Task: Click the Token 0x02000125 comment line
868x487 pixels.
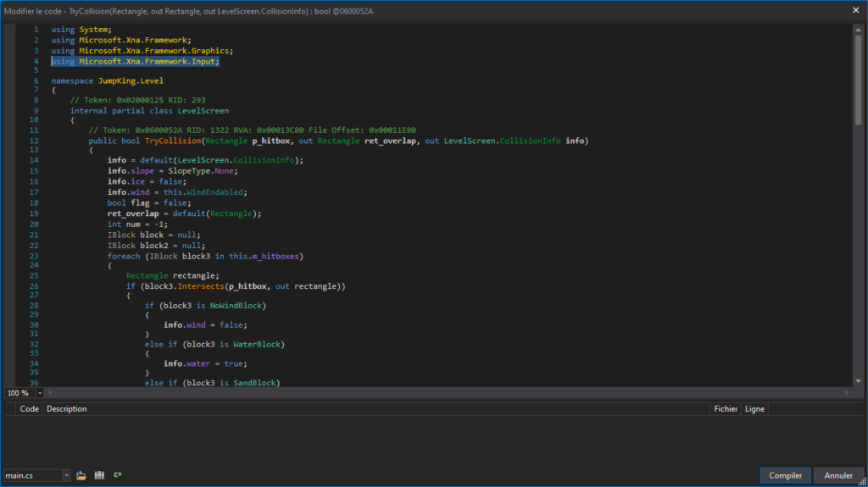Action: tap(137, 100)
